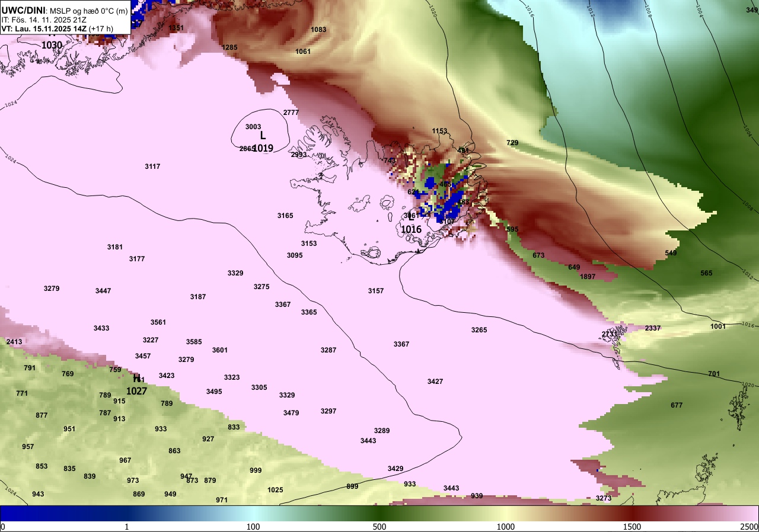Image resolution: width=759 pixels, height=532 pixels.
Task: Click the 951 value
Action: (69, 429)
